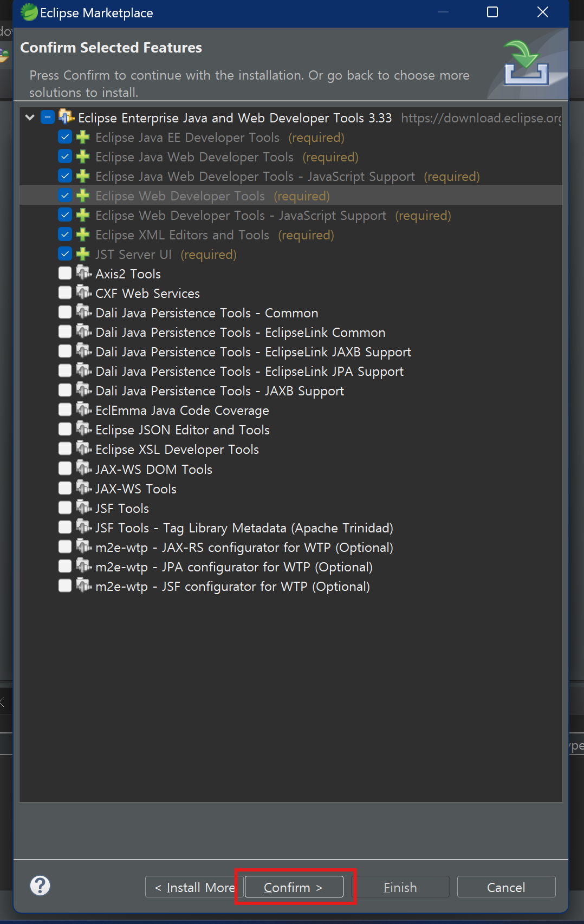This screenshot has width=584, height=924.
Task: Click Eclipse XSL Developer Tools feature icon
Action: pyautogui.click(x=83, y=448)
